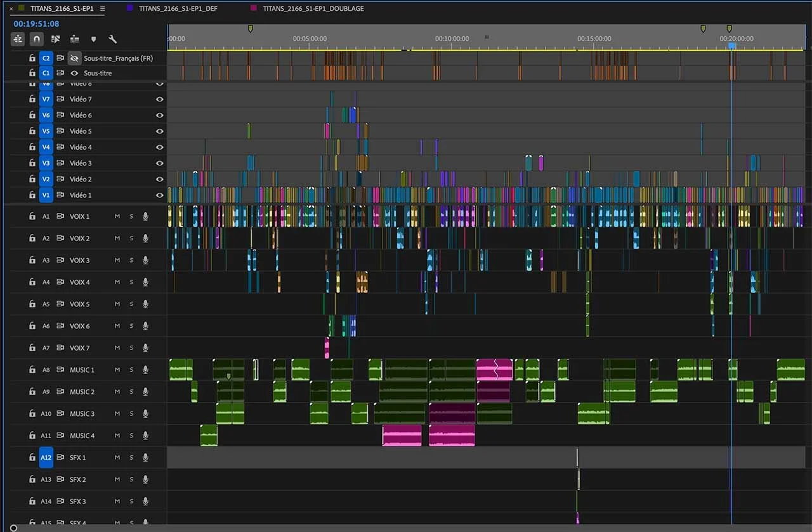Click the MUSIC 4 track name
The width and height of the screenshot is (812, 532).
(82, 436)
